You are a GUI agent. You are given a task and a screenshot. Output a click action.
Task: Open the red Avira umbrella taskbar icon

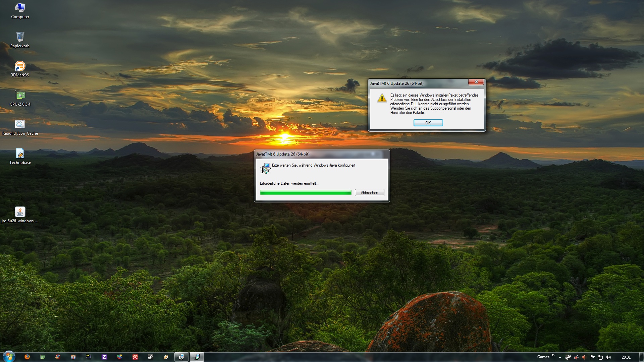point(135,357)
